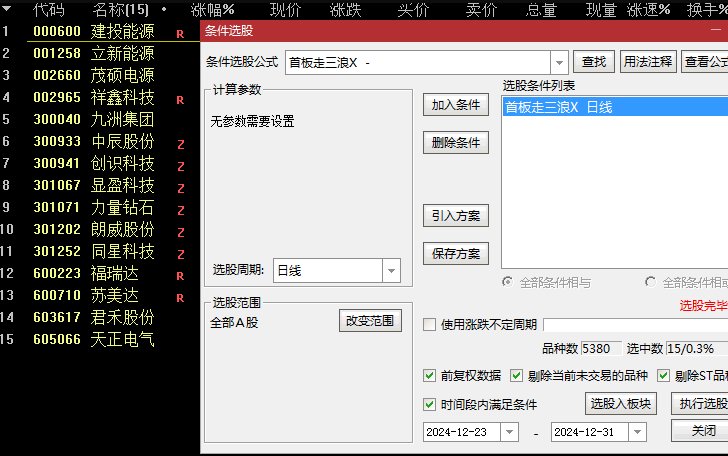The width and height of the screenshot is (728, 456).
Task: Click the 查看公式 button
Action: (705, 62)
